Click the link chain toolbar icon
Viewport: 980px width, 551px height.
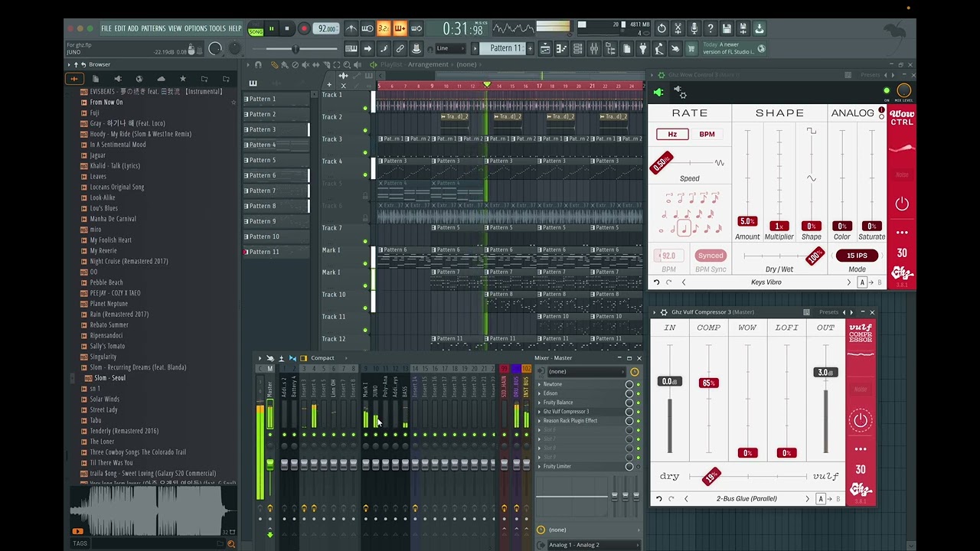pos(400,49)
